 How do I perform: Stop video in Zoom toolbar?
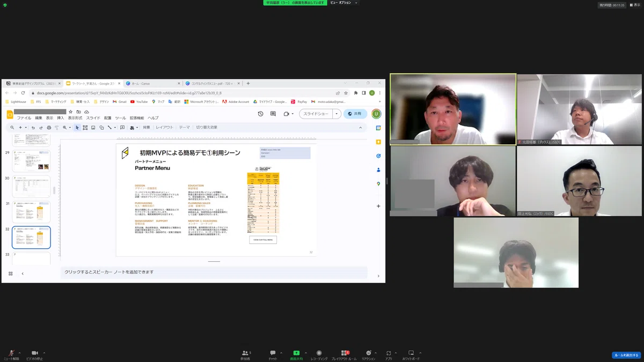[35, 354]
